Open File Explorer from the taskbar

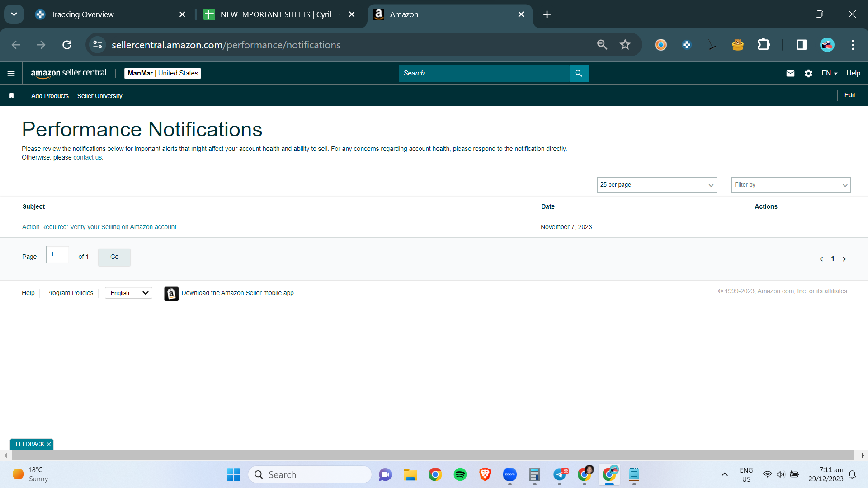[x=410, y=474]
